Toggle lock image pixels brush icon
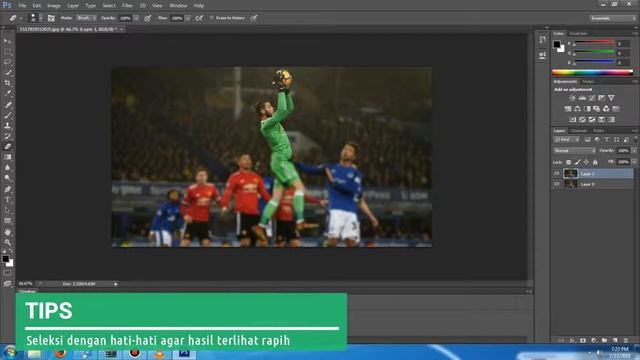Screen dimensions: 640x360 pyautogui.click(x=578, y=162)
